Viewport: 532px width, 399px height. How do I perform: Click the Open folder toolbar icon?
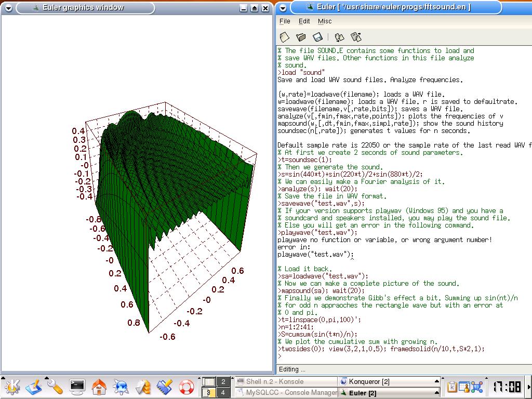(301, 37)
